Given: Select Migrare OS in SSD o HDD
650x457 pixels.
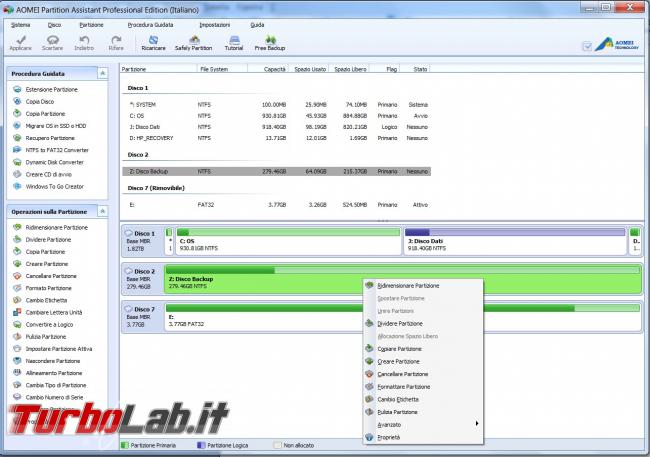Looking at the screenshot, I should point(56,126).
